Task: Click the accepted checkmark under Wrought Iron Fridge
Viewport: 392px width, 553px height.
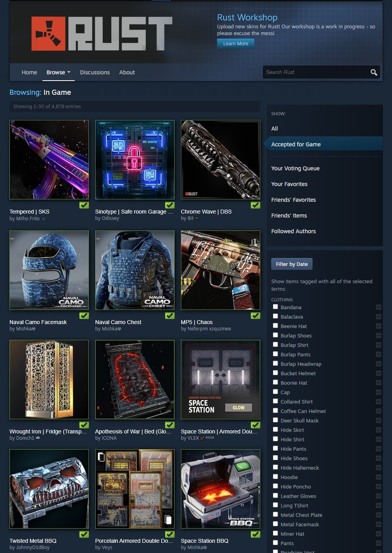Action: pos(84,425)
